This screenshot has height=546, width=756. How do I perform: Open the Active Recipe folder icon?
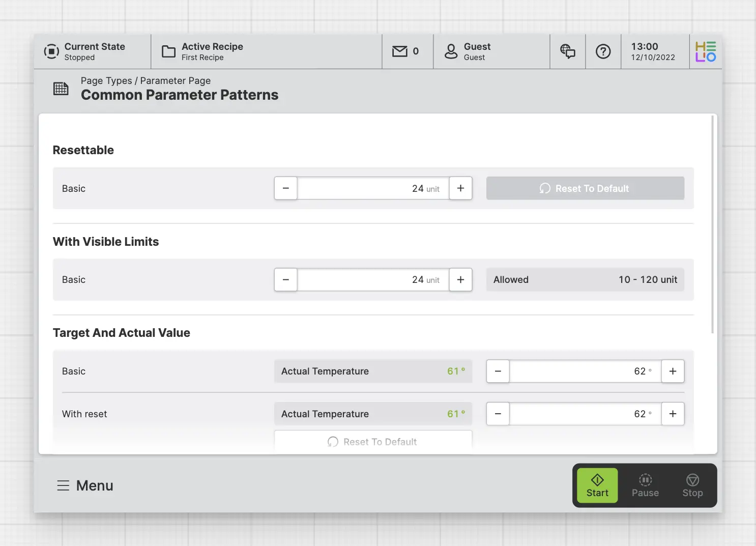point(168,51)
